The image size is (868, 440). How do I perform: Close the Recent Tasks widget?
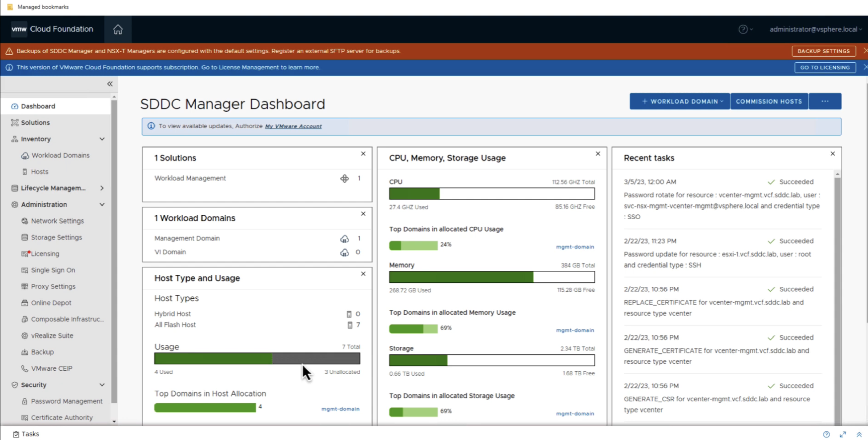point(833,153)
